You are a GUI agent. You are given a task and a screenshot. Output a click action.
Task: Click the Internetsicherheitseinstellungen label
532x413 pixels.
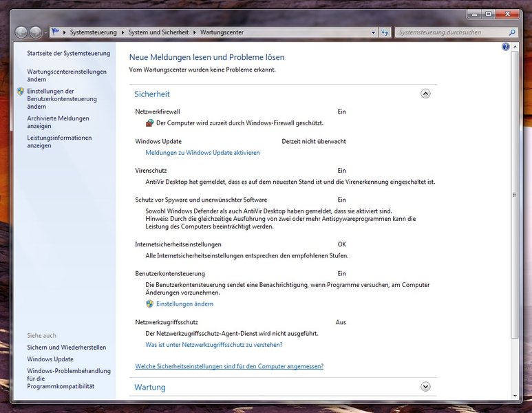178,244
